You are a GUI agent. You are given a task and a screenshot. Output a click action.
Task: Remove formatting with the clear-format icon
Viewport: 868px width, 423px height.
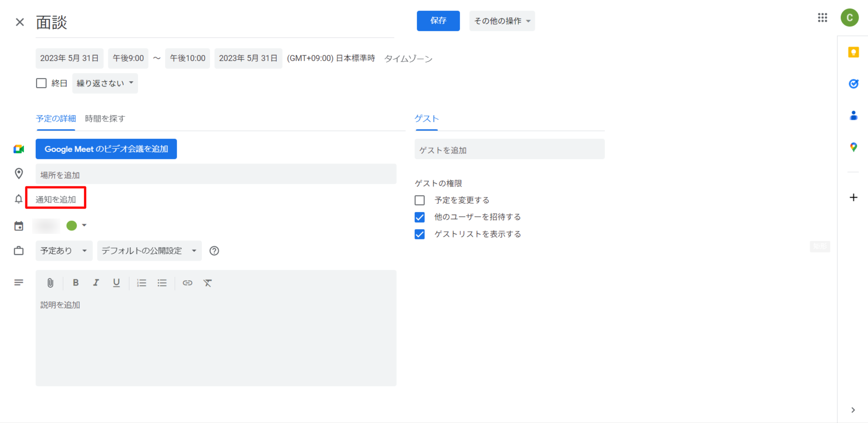(207, 283)
